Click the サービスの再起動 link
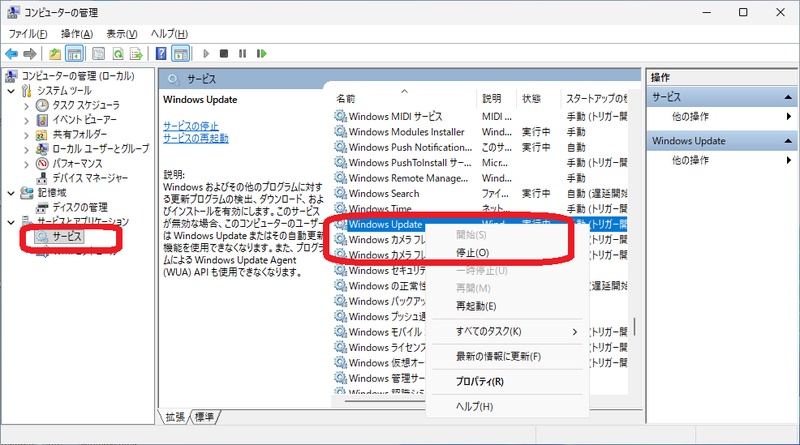Screen dimensions: 800x445 tap(196, 138)
